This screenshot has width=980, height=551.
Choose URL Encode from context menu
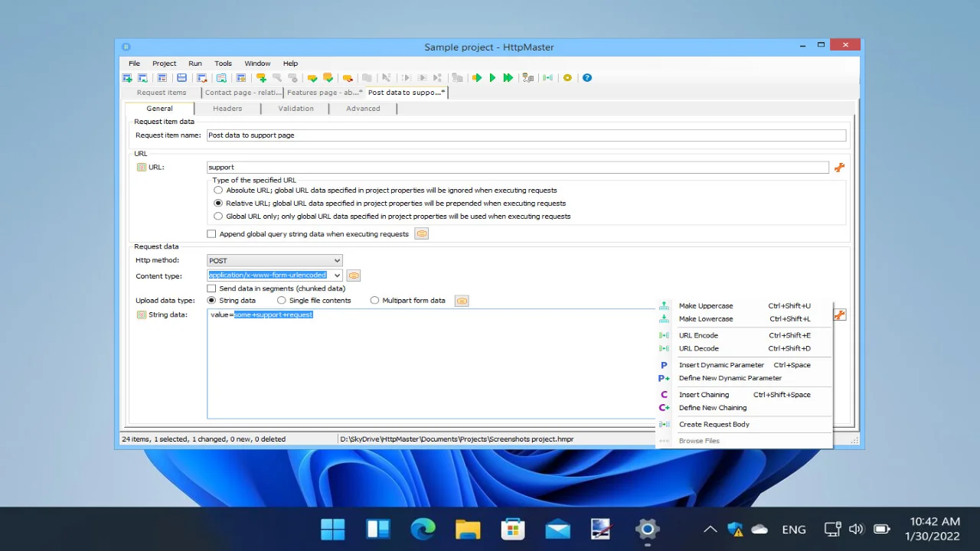tap(744, 335)
